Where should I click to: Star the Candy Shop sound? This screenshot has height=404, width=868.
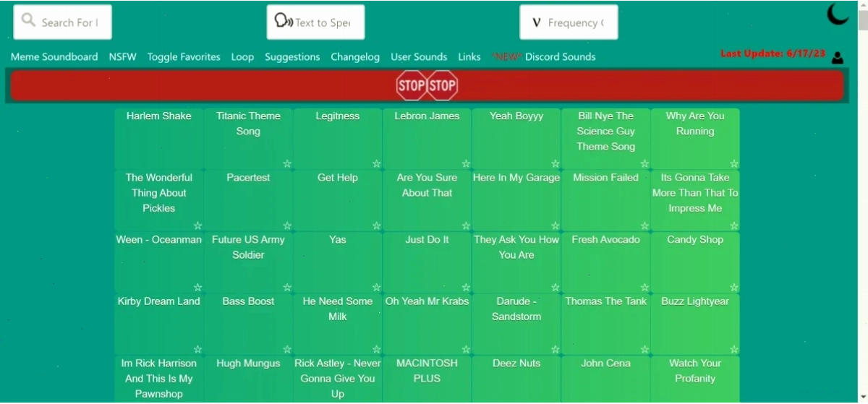pyautogui.click(x=734, y=288)
